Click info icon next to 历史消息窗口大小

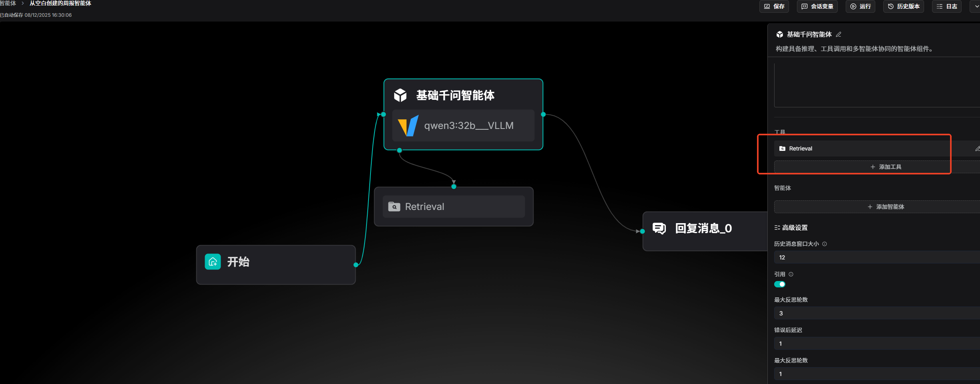[825, 244]
